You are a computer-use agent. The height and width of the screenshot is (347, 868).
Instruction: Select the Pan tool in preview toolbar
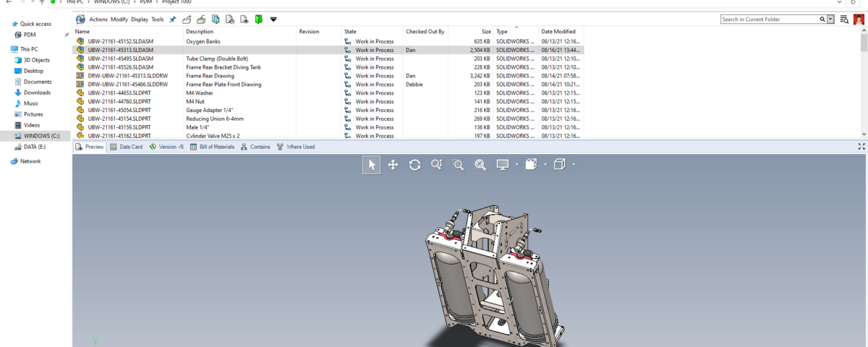pyautogui.click(x=393, y=165)
